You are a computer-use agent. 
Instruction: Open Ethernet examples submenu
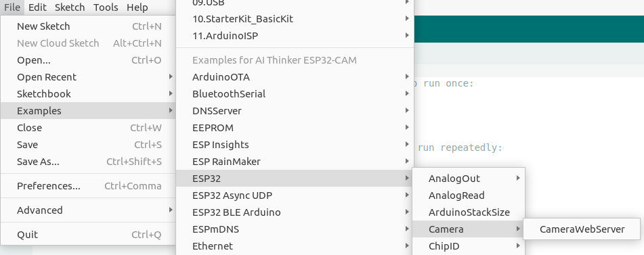click(x=295, y=246)
